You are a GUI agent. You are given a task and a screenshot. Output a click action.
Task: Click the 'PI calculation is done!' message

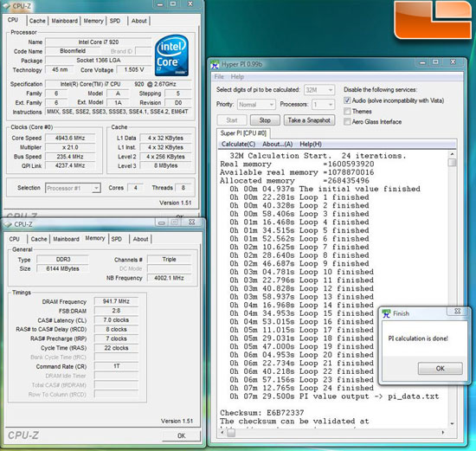click(x=418, y=338)
